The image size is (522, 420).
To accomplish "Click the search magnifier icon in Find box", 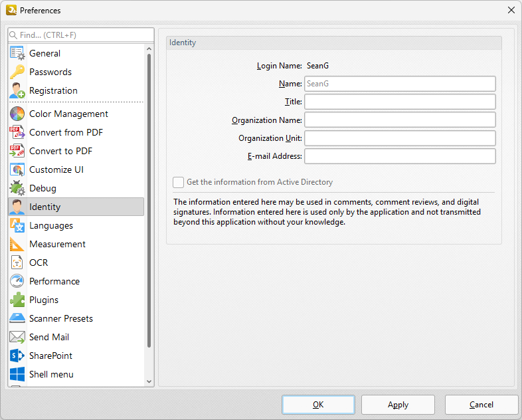I will coord(13,35).
